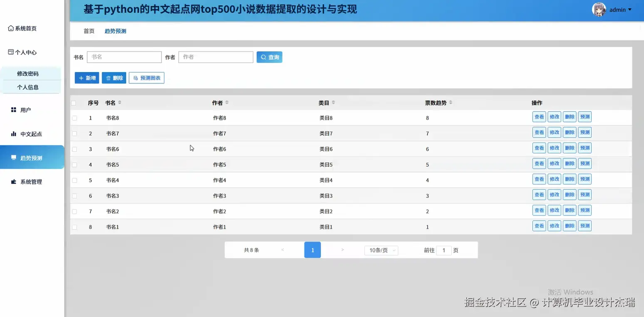
Task: Sort by 类目 column arrows
Action: pyautogui.click(x=333, y=102)
